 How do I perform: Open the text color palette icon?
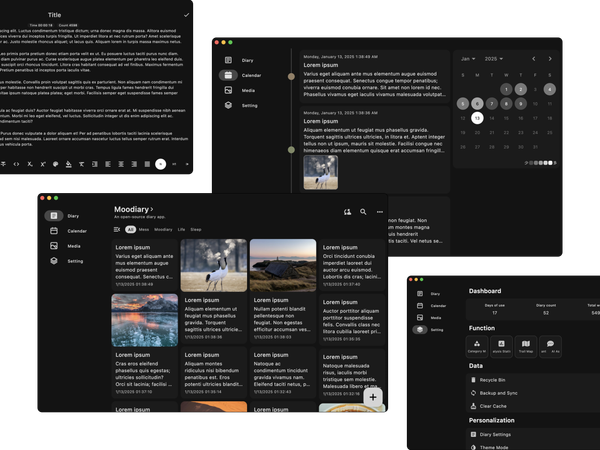[55, 164]
